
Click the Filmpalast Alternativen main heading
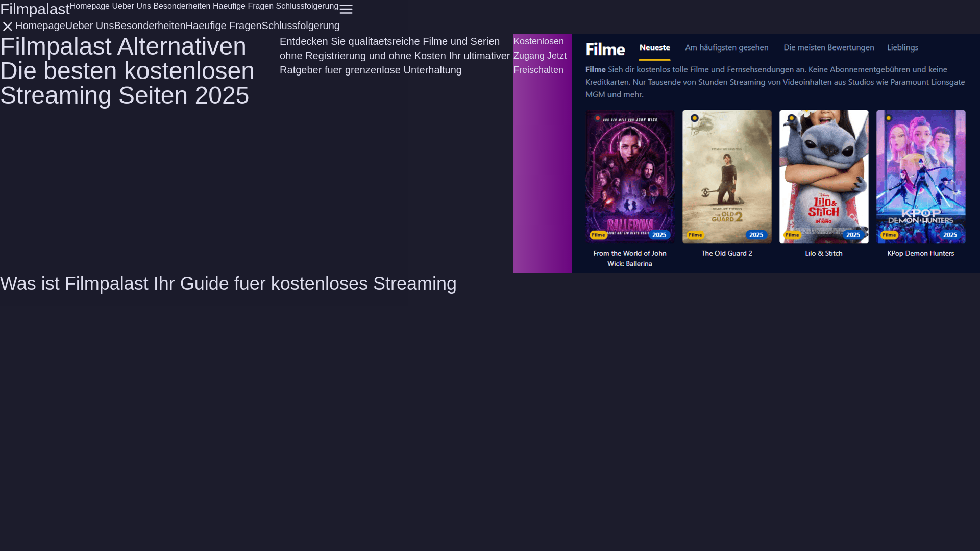[127, 71]
